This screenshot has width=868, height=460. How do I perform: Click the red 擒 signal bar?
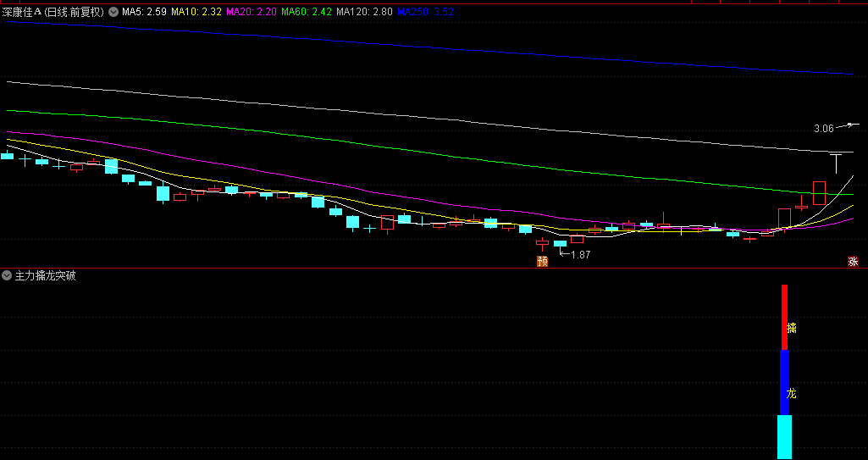pos(784,317)
